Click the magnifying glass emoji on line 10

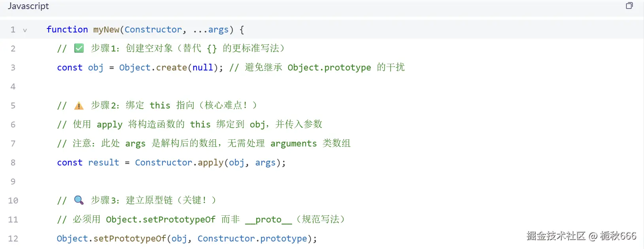[x=79, y=200]
